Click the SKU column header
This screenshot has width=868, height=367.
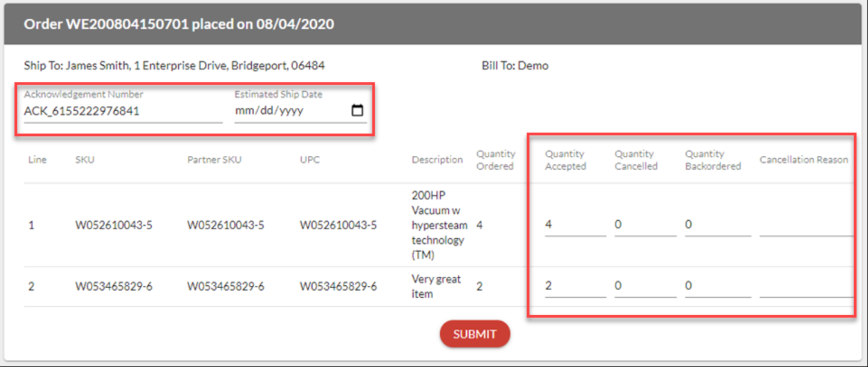pos(85,160)
